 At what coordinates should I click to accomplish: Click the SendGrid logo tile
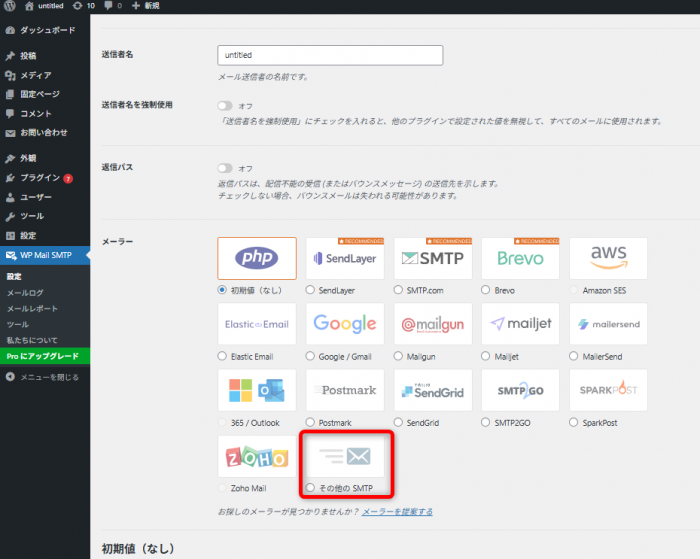(x=432, y=390)
